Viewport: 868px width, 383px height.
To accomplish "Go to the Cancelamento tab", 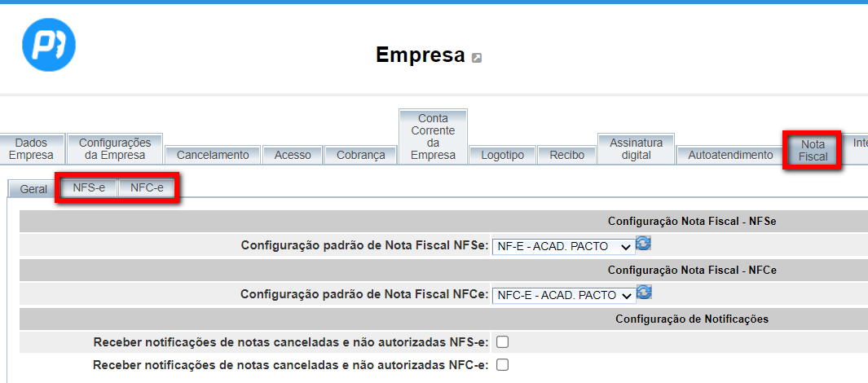I will click(x=213, y=155).
